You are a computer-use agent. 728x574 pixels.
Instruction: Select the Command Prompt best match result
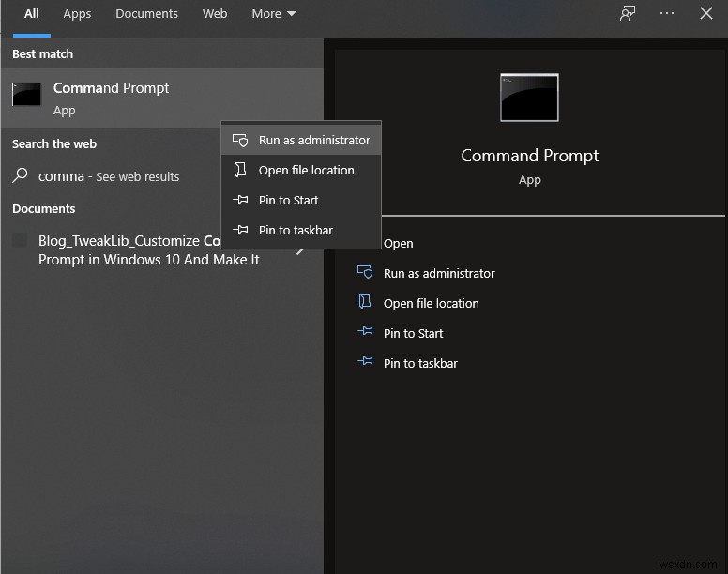pos(161,98)
